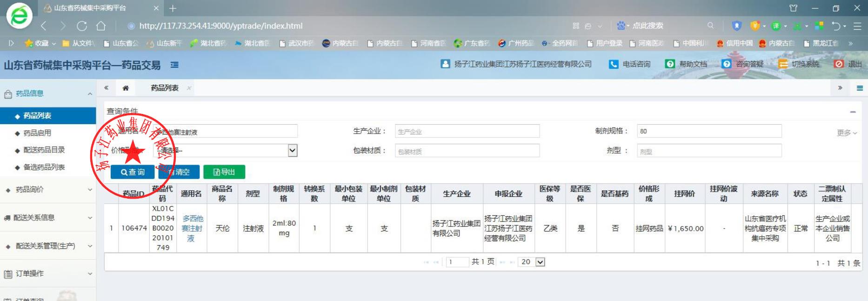
Task: Click the 查询 search button
Action: tap(133, 172)
